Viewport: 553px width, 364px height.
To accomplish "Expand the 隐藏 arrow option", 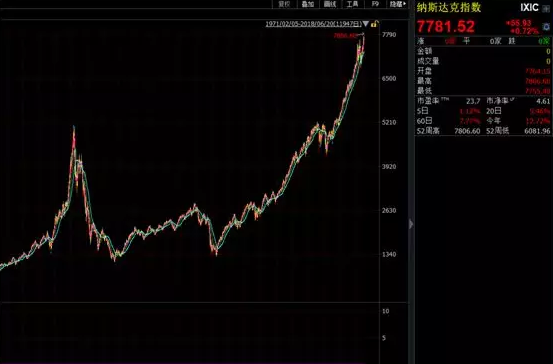I will coord(397,4).
